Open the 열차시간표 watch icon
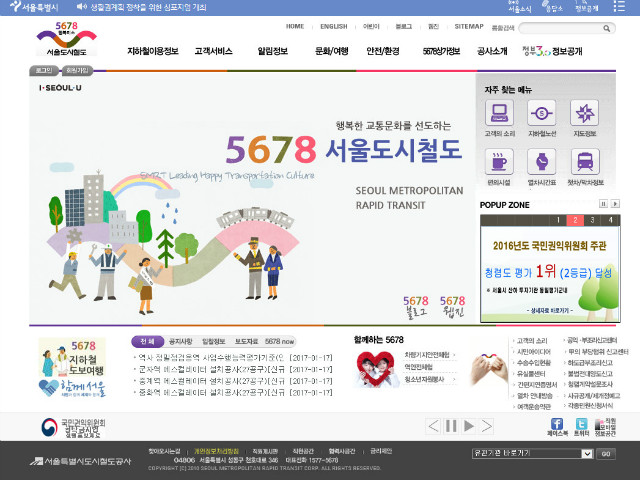Image resolution: width=640 pixels, height=480 pixels. click(x=542, y=163)
